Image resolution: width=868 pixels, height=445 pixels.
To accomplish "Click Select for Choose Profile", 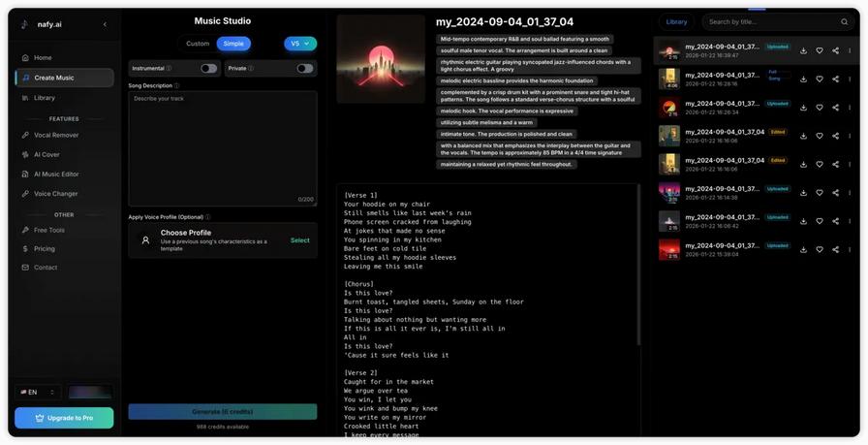I will click(x=300, y=240).
